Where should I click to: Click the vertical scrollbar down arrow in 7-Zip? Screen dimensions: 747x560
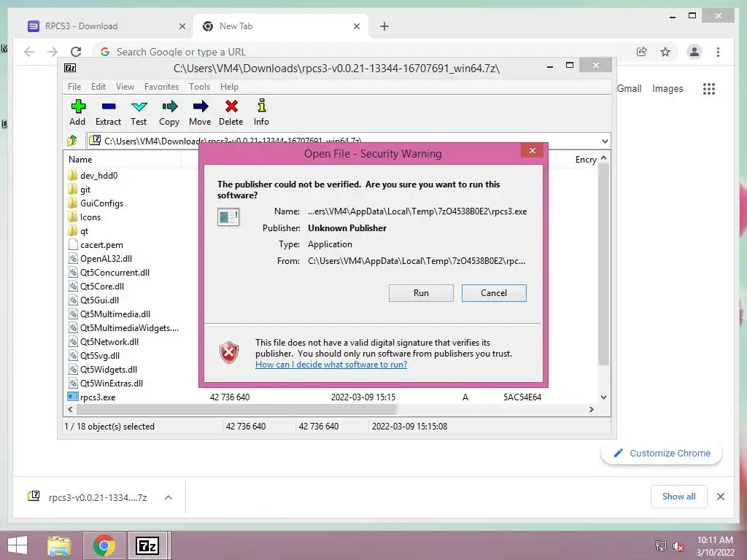[603, 397]
